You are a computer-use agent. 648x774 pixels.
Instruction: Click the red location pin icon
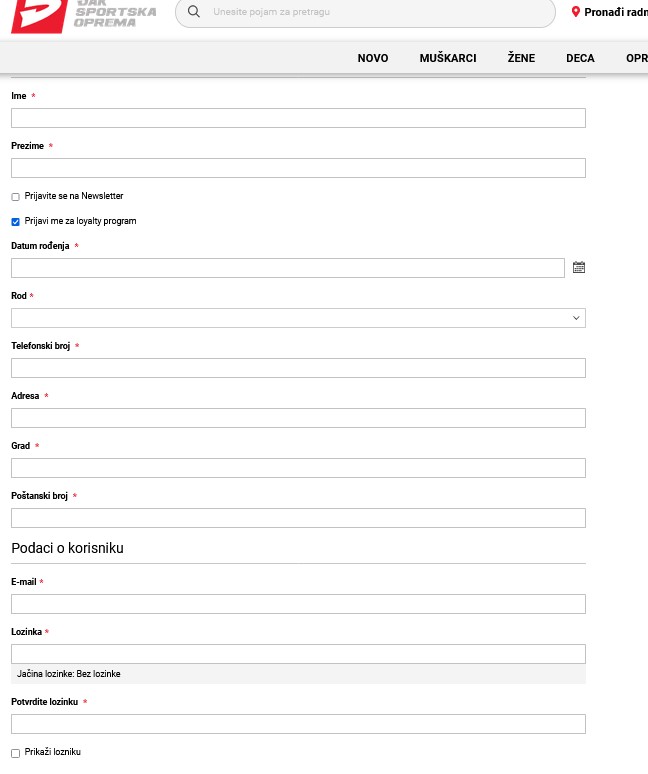pos(575,11)
